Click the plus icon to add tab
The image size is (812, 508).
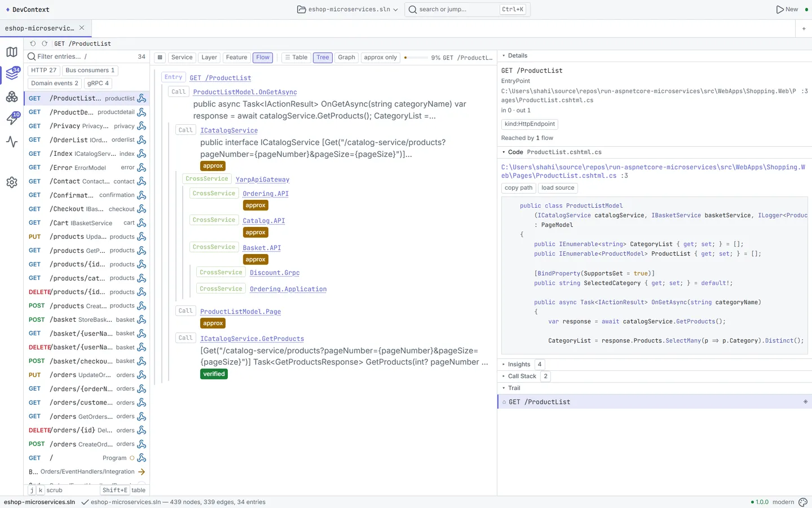[x=804, y=28]
